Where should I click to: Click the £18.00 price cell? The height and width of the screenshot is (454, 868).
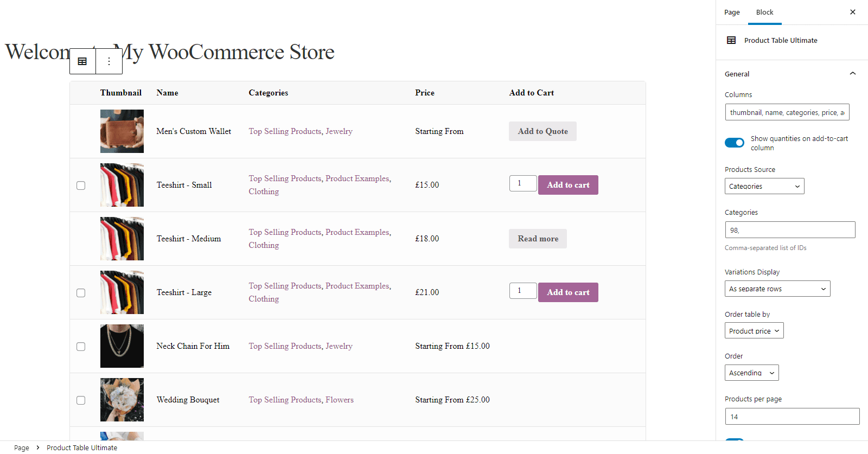click(427, 239)
